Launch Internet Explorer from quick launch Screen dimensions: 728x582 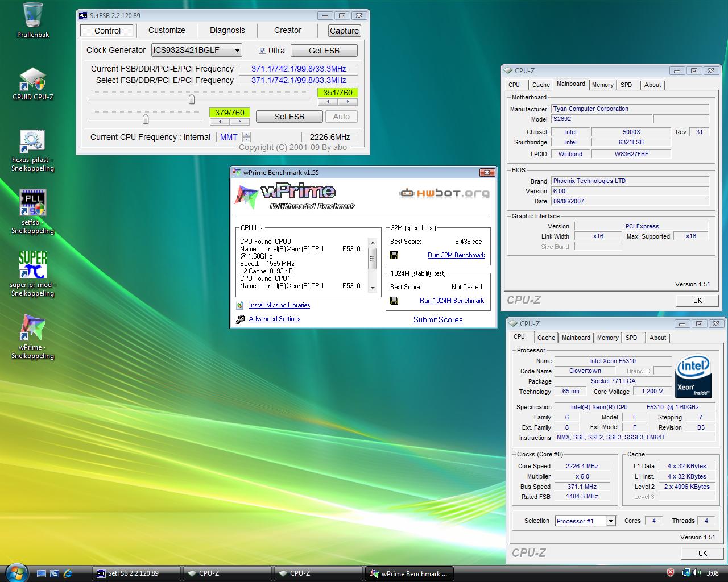(68, 573)
